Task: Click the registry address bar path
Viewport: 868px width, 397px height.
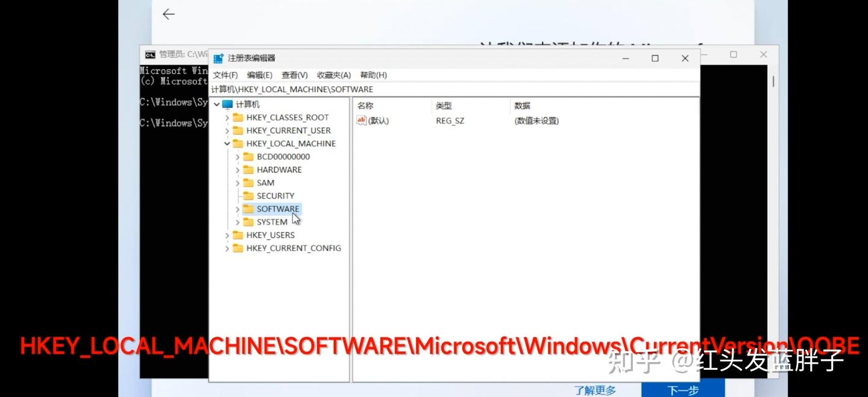Action: pyautogui.click(x=292, y=89)
